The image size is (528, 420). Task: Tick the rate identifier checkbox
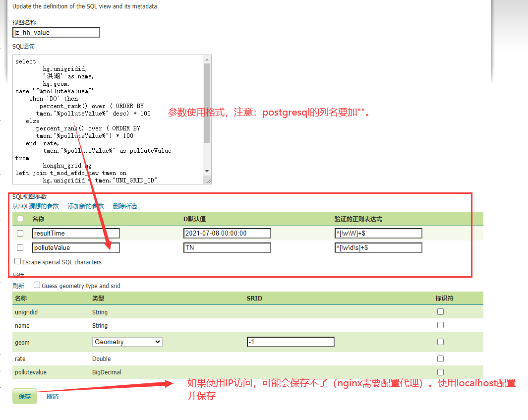click(440, 359)
